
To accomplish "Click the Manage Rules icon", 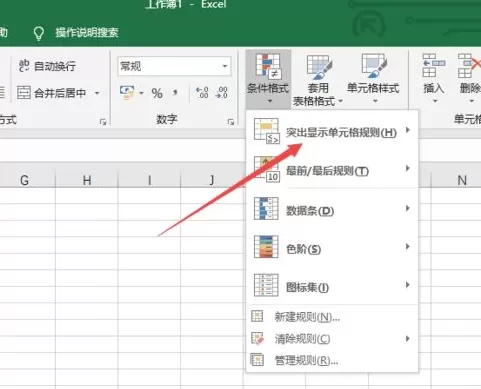I will coord(257,360).
